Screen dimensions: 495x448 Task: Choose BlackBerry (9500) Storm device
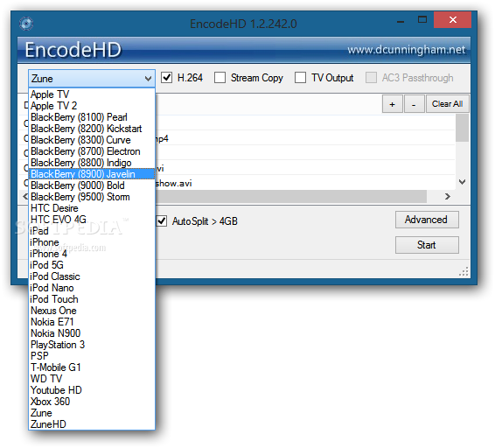click(x=92, y=197)
